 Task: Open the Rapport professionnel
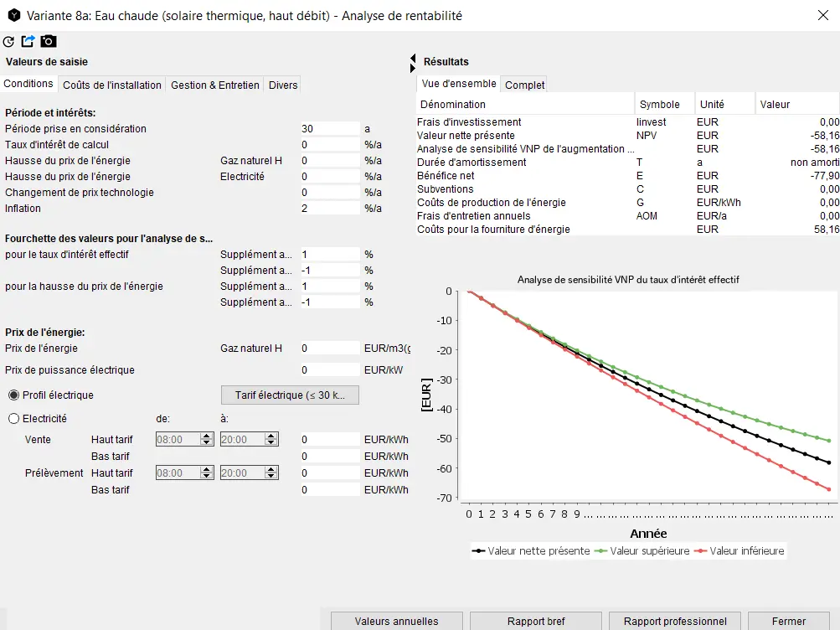(x=675, y=621)
